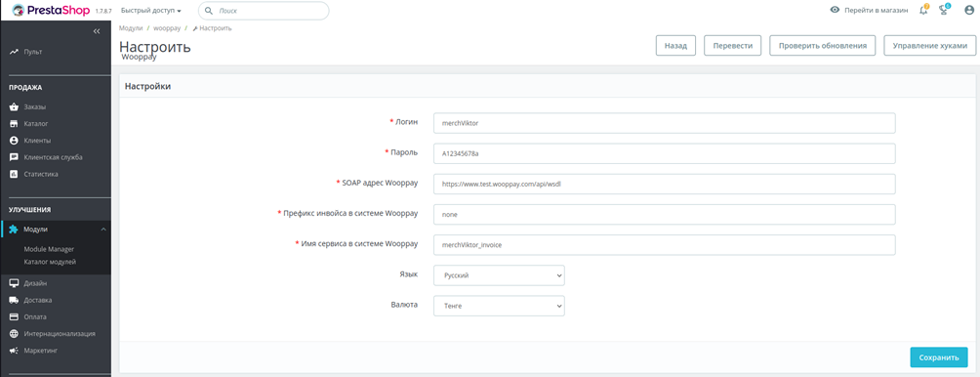Open Каталог модулей submenu item

50,262
